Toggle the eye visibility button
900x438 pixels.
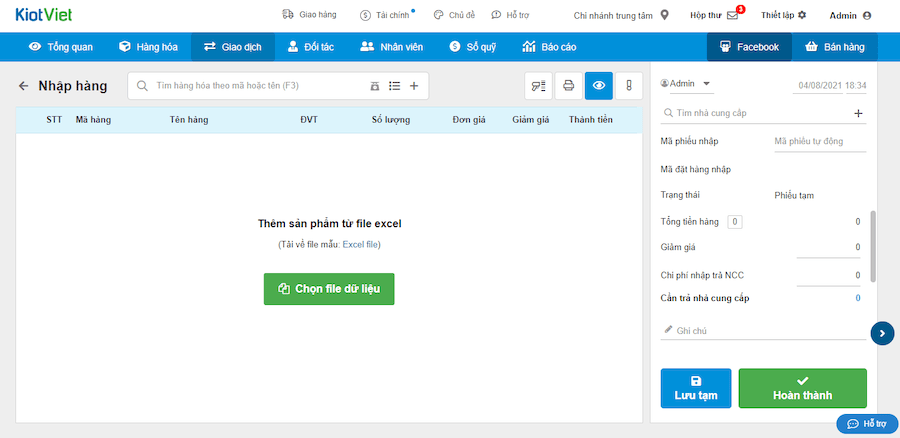coord(599,86)
